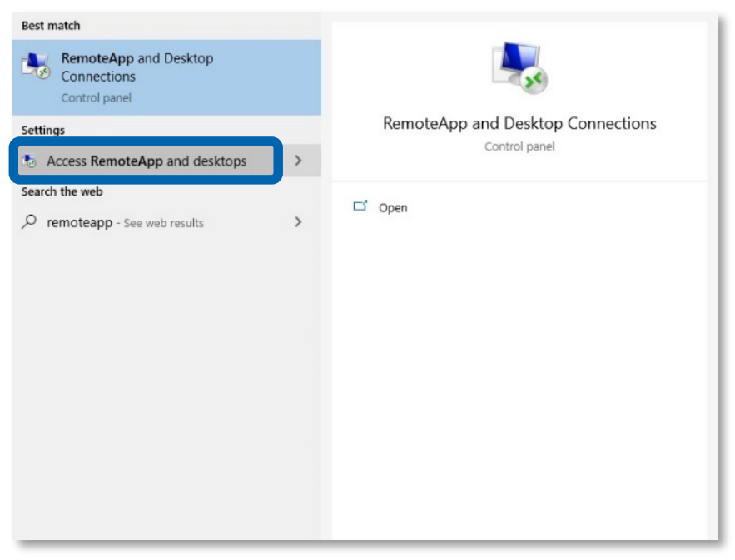Click large RemoteApp icon in preview pane

tap(519, 67)
